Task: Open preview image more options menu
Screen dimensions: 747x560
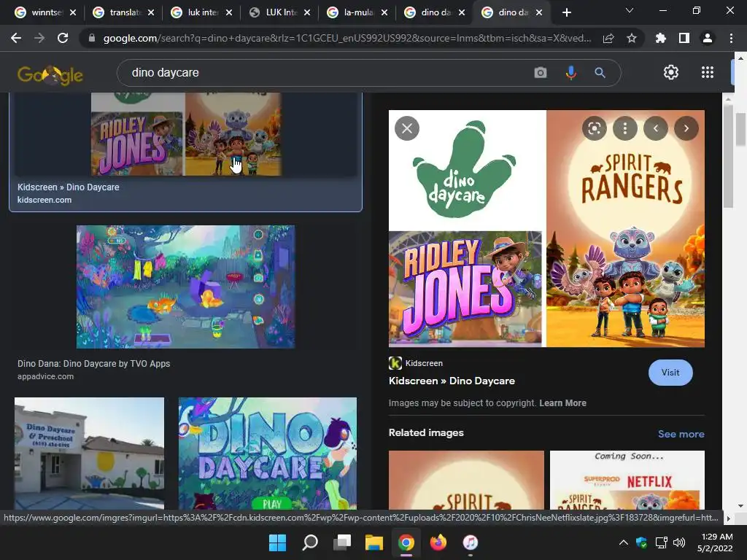Action: (625, 128)
